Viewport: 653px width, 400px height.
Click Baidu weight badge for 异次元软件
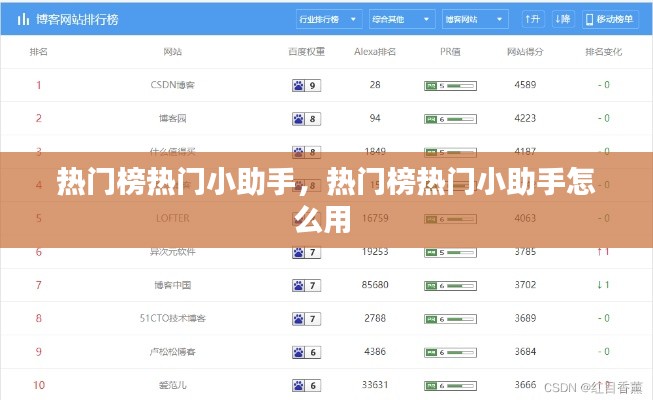(306, 252)
